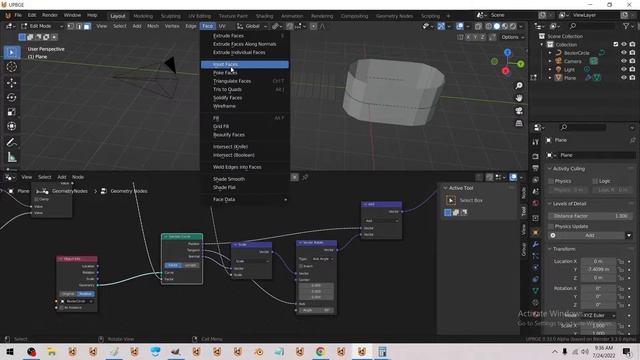Open the Windows Start button

(10, 352)
